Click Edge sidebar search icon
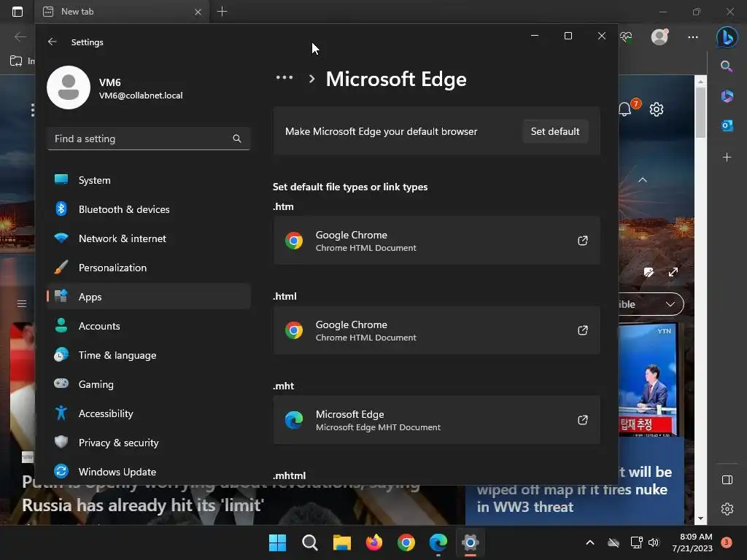Screen dimensions: 747x560 tap(727, 66)
